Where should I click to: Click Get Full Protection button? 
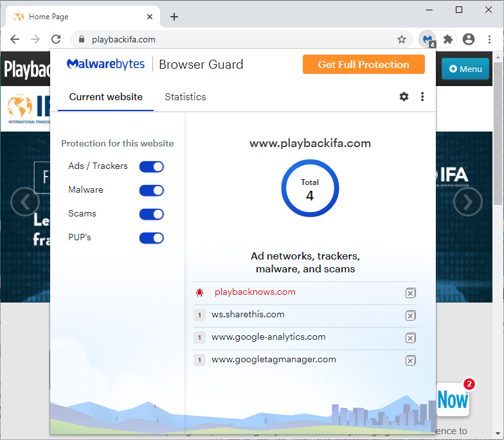pyautogui.click(x=364, y=64)
